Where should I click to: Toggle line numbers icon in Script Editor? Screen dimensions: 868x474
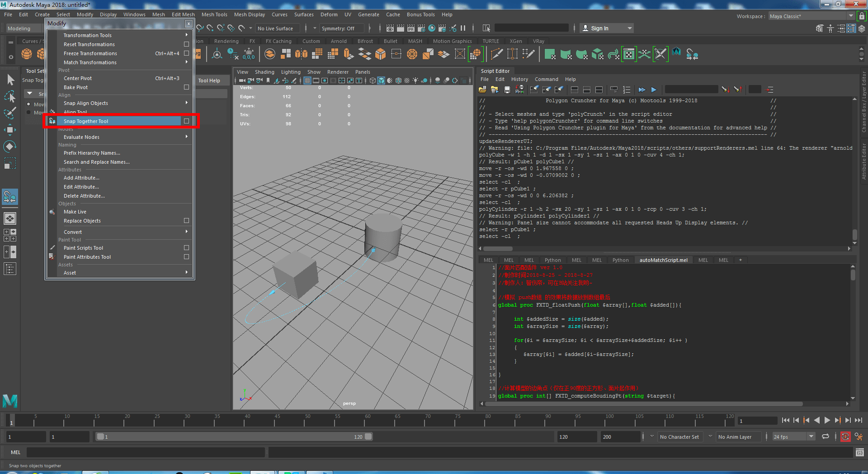point(627,90)
